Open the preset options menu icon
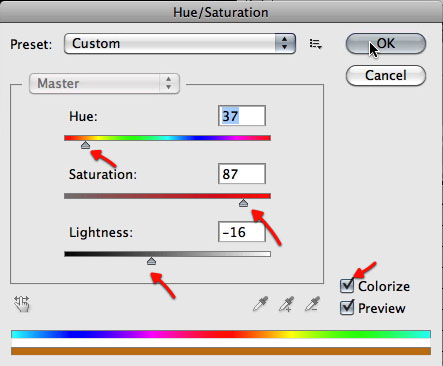 (x=315, y=44)
